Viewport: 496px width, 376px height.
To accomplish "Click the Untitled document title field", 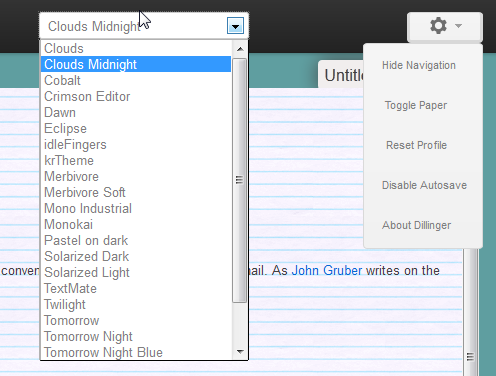I will (x=341, y=75).
